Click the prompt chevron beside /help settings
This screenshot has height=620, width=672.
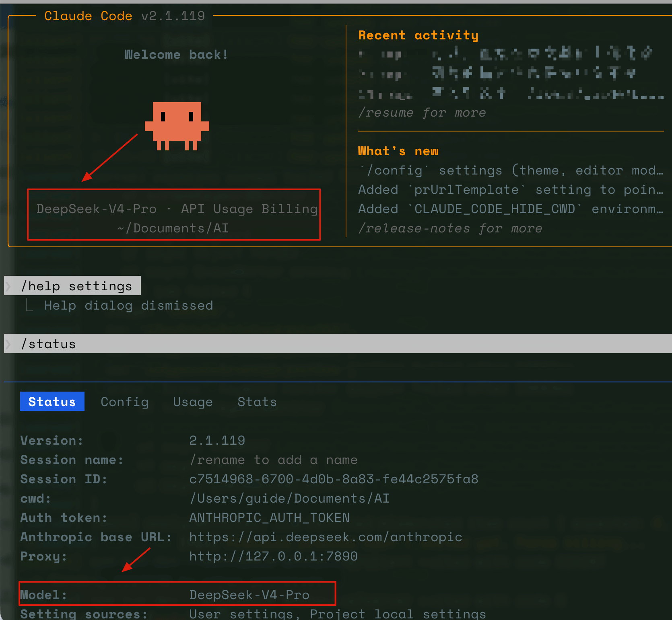click(8, 286)
